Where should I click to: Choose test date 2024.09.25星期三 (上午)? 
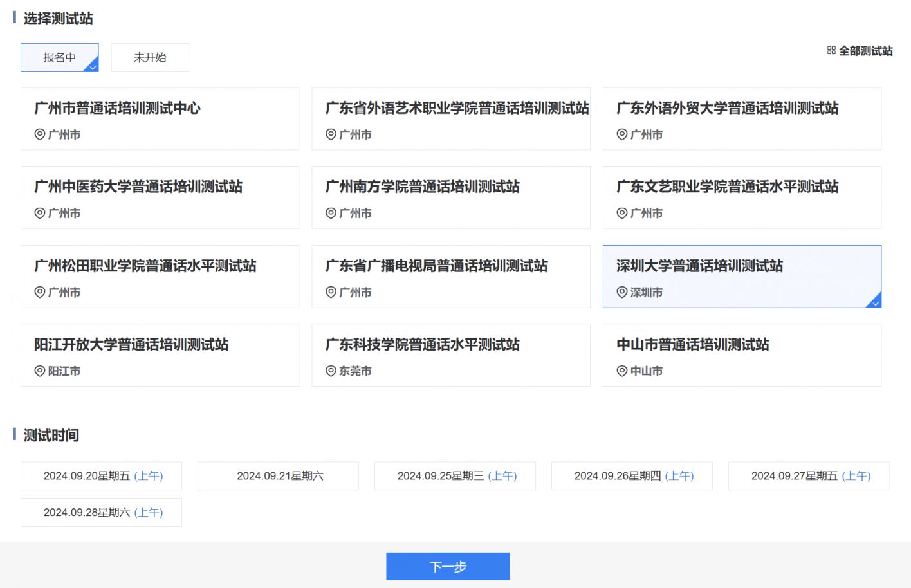tap(455, 476)
